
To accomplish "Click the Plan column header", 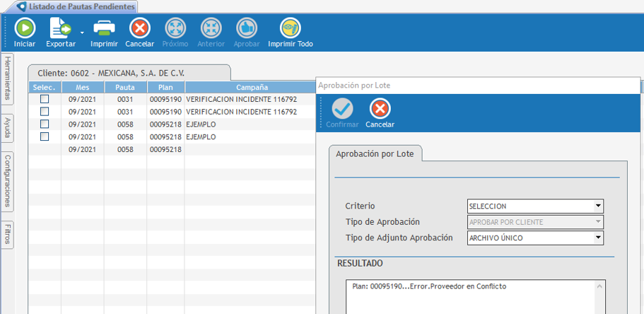I will (x=165, y=88).
